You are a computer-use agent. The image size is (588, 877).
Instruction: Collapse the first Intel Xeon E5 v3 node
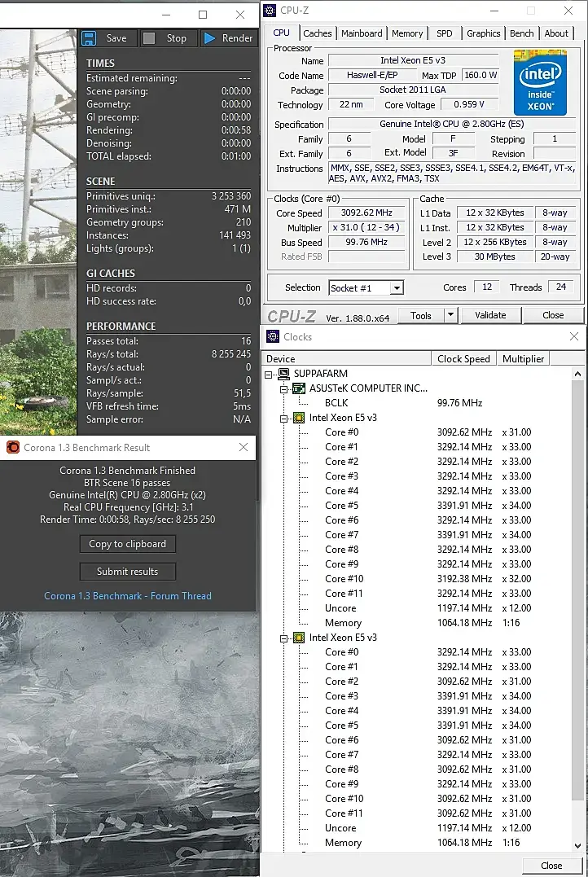tap(283, 418)
